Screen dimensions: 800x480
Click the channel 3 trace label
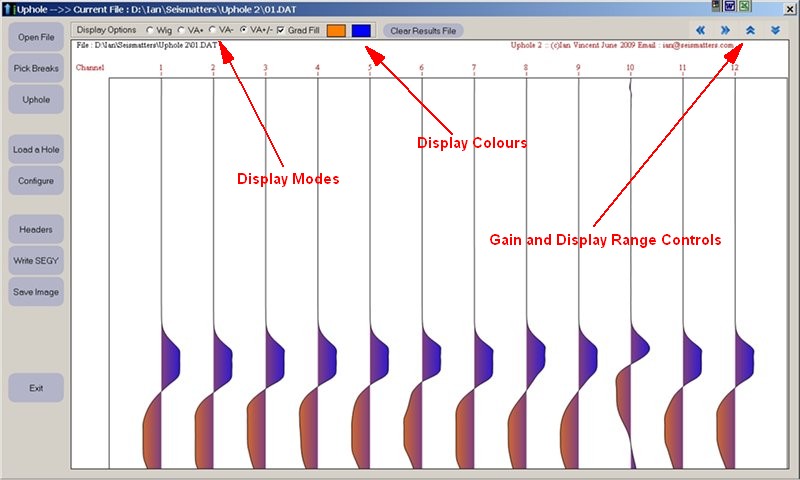point(265,67)
